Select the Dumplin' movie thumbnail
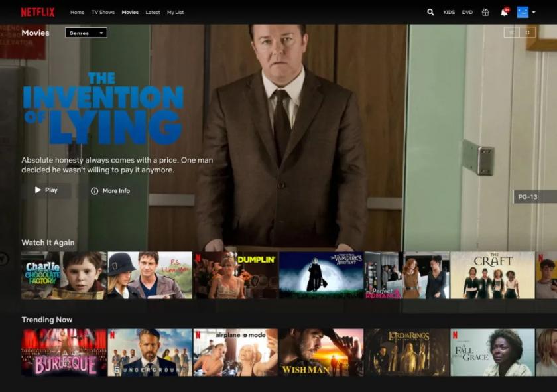The image size is (557, 392). pyautogui.click(x=235, y=275)
